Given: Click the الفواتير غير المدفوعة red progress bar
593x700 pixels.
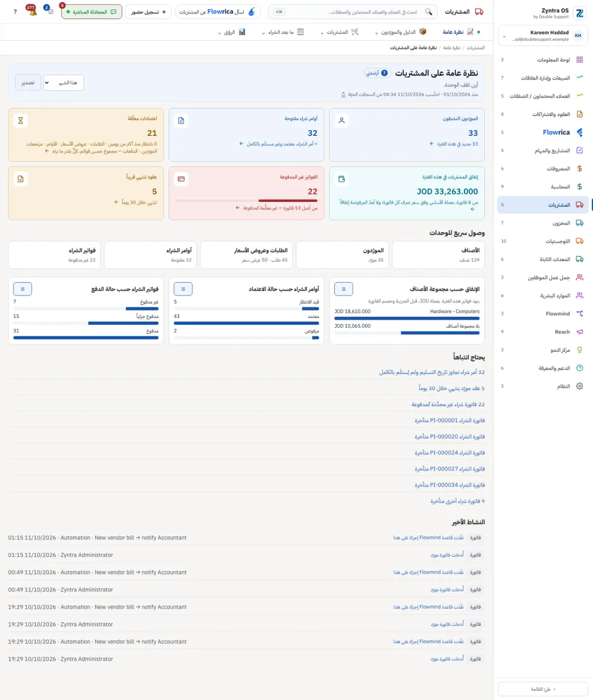Looking at the screenshot, I should [246, 201].
